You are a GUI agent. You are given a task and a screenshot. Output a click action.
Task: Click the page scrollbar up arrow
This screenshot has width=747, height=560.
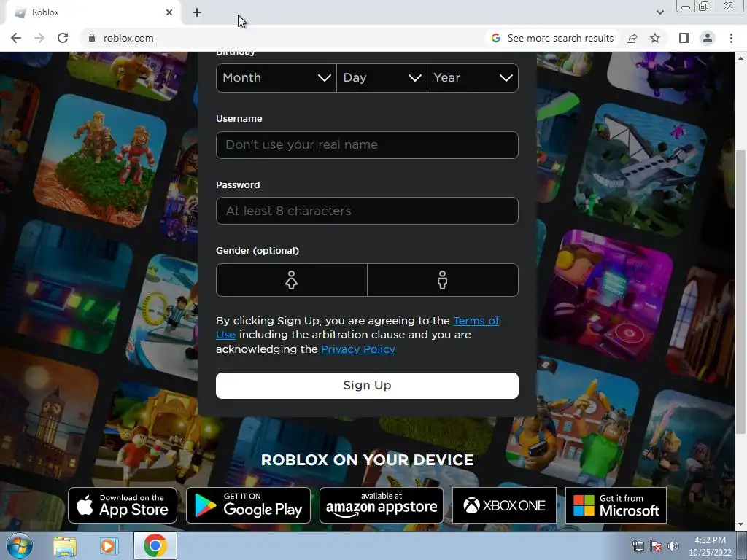pyautogui.click(x=740, y=58)
